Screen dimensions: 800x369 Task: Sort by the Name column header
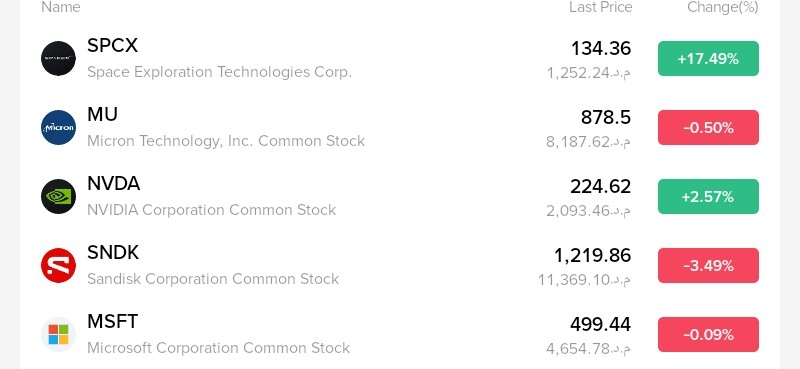[61, 7]
